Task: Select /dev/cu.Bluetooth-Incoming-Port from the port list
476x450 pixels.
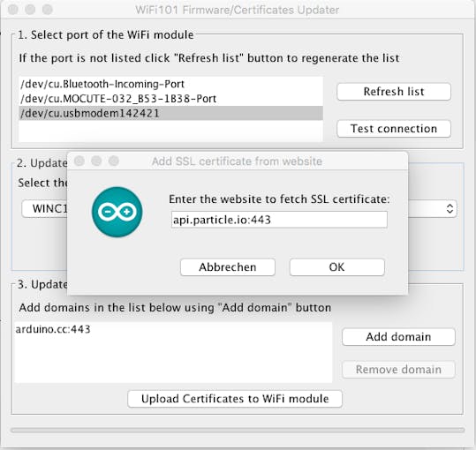Action: 170,84
